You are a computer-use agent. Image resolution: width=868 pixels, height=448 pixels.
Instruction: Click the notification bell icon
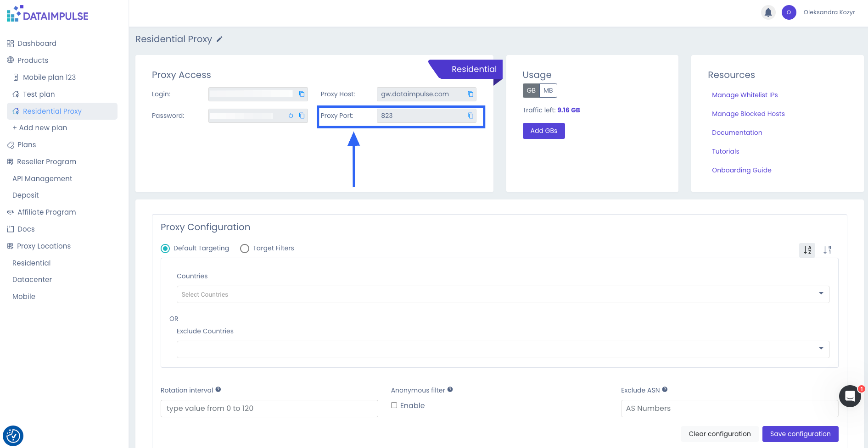pyautogui.click(x=768, y=12)
